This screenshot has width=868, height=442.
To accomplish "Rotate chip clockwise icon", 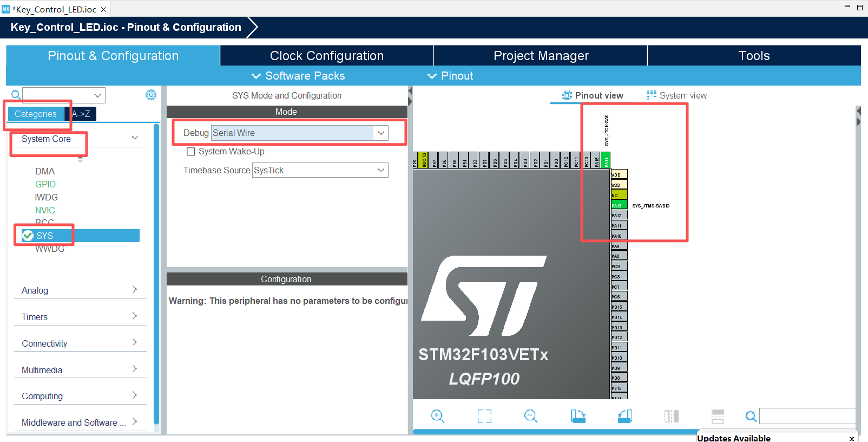I will pos(578,416).
